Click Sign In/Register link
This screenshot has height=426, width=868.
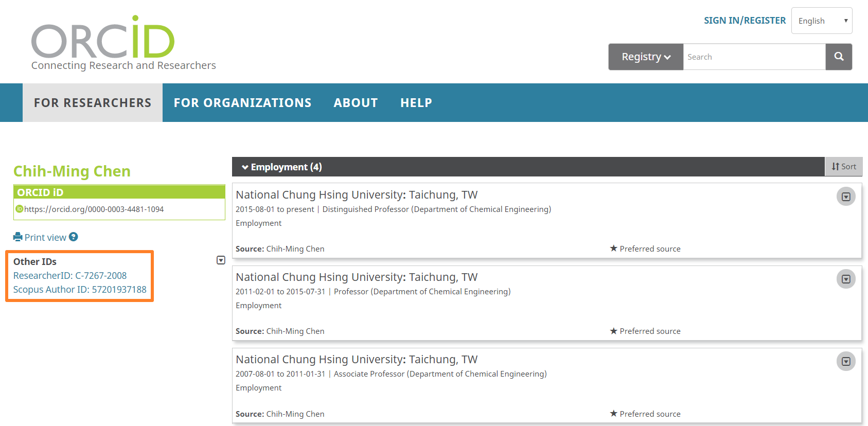coord(745,21)
